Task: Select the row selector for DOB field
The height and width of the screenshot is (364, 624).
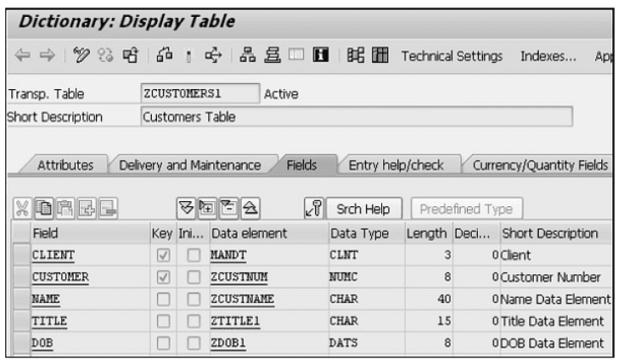Action: (20, 343)
